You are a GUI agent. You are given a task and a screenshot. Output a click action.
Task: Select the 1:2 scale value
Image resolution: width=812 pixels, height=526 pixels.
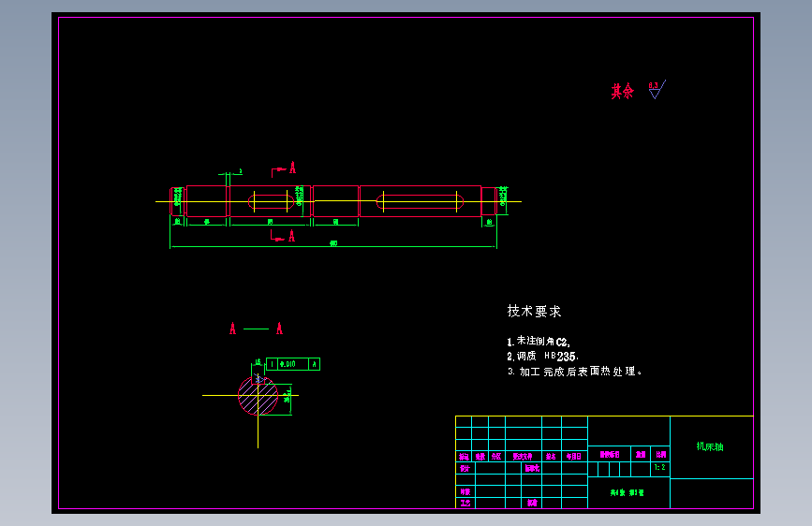pyautogui.click(x=659, y=467)
